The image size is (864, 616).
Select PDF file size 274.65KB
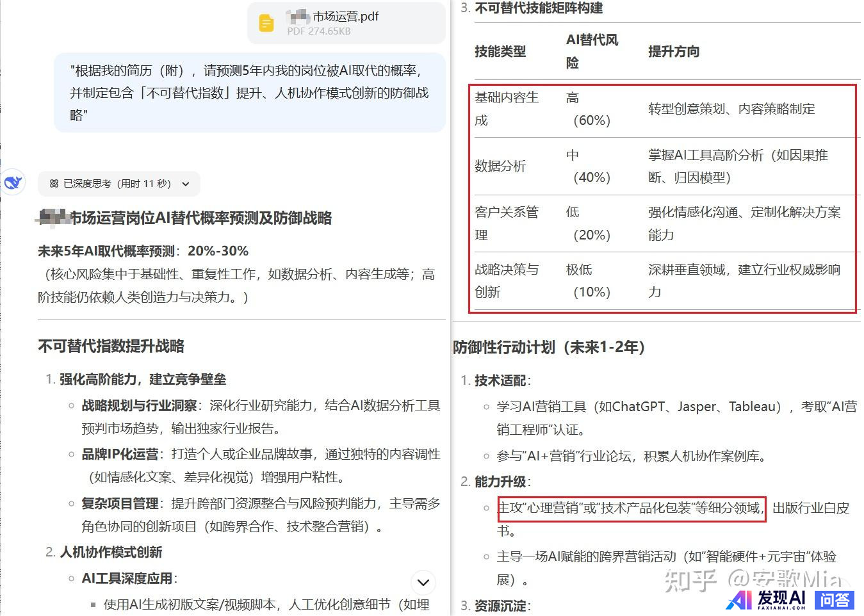(329, 31)
